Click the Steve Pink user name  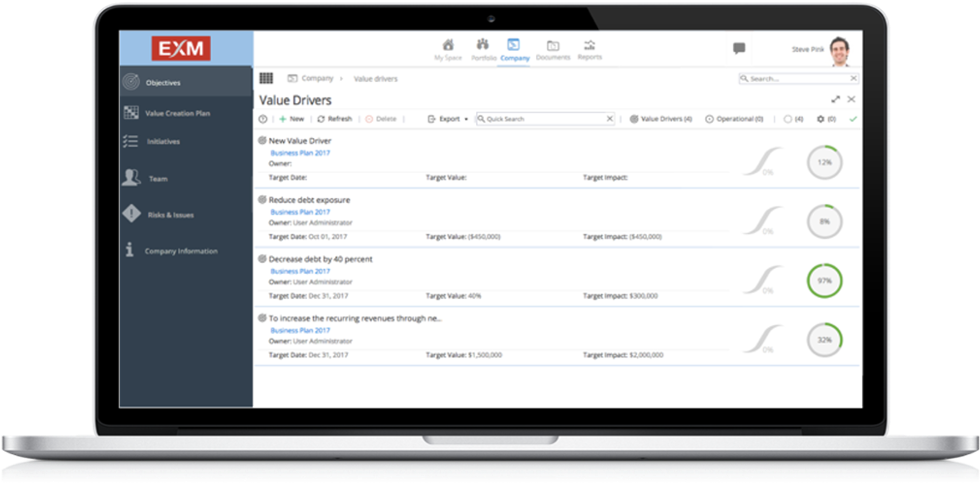tap(808, 49)
